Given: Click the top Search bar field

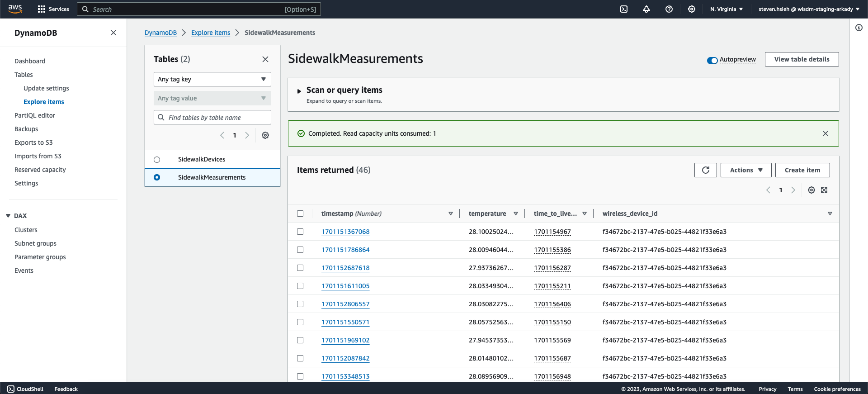Looking at the screenshot, I should [199, 9].
